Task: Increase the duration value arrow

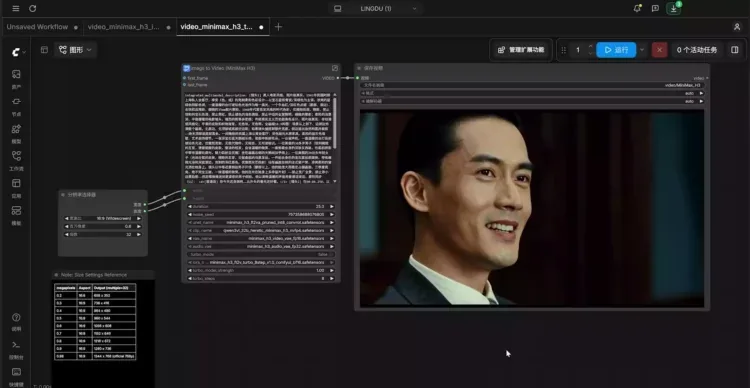Action: 332,207
